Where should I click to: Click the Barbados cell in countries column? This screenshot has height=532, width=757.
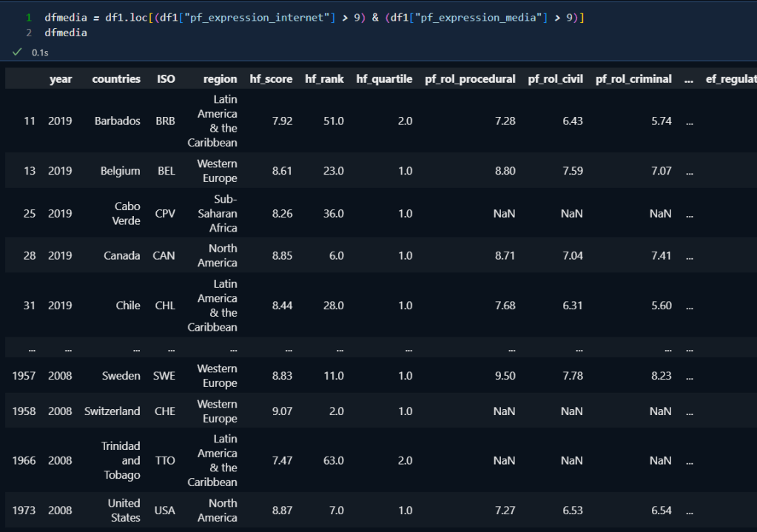click(117, 121)
